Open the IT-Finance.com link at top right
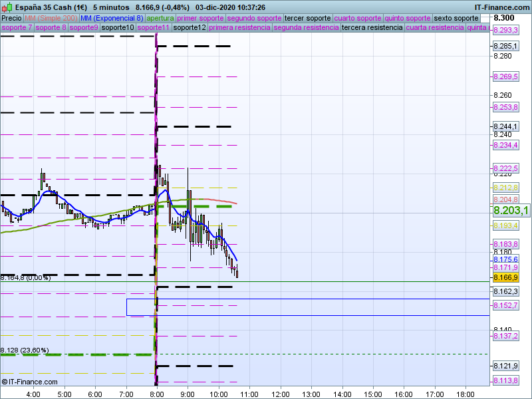The height and width of the screenshot is (399, 532). coord(502,7)
